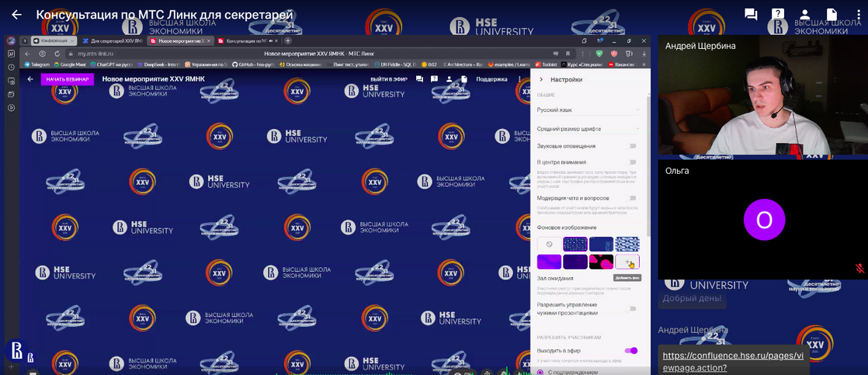Viewport: 868px width, 375px height.
Task: Open ChatGPT bookmark link
Action: [111, 64]
